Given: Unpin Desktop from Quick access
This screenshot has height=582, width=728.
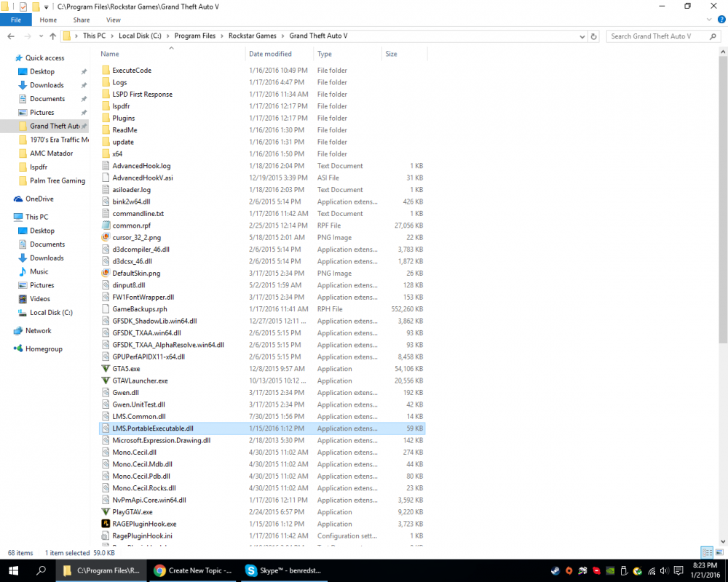Looking at the screenshot, I should [x=84, y=72].
